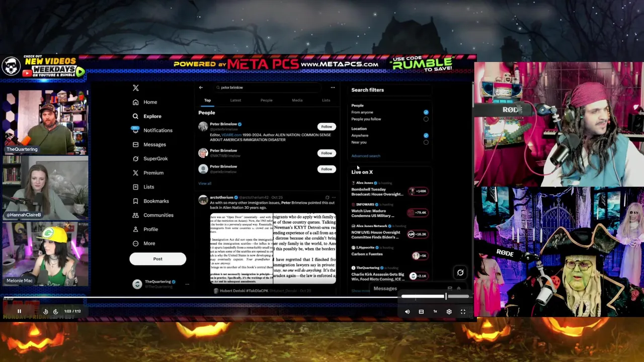Join Alex Jones Bombshell Tuesday Broadcast live
This screenshot has width=644, height=362.
click(377, 192)
